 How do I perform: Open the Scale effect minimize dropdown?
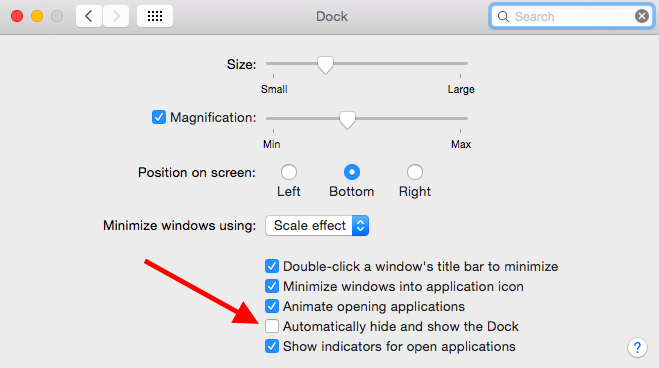pos(317,226)
